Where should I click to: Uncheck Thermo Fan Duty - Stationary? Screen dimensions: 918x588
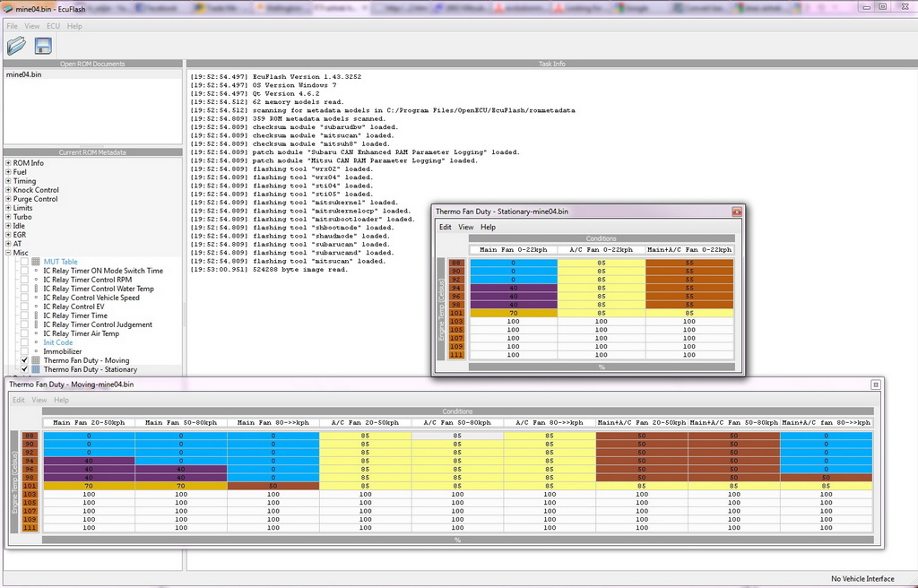[24, 369]
